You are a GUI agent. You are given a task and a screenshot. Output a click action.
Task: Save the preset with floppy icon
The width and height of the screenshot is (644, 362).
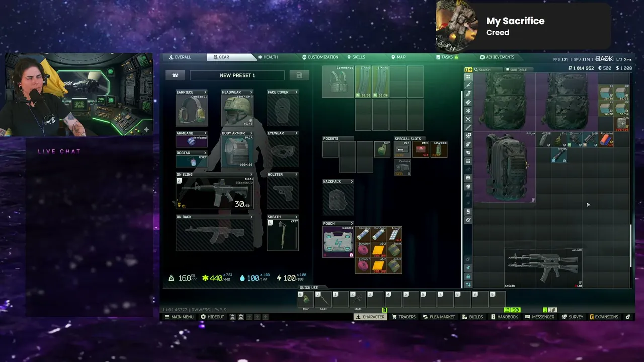[299, 75]
